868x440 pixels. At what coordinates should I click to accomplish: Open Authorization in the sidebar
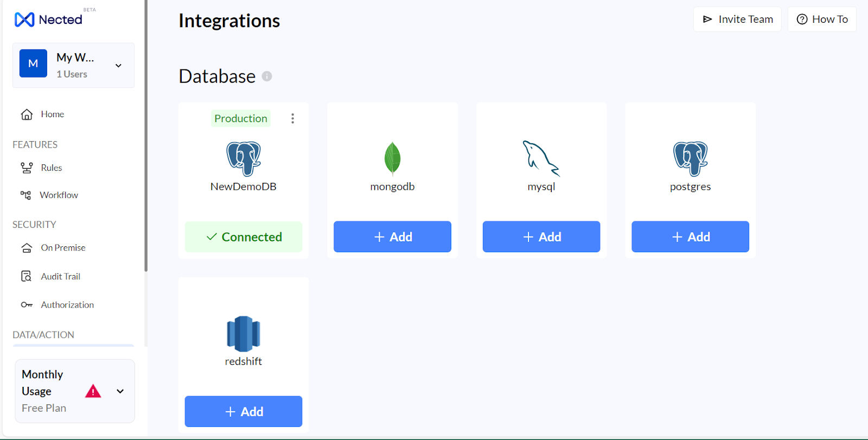pos(67,305)
